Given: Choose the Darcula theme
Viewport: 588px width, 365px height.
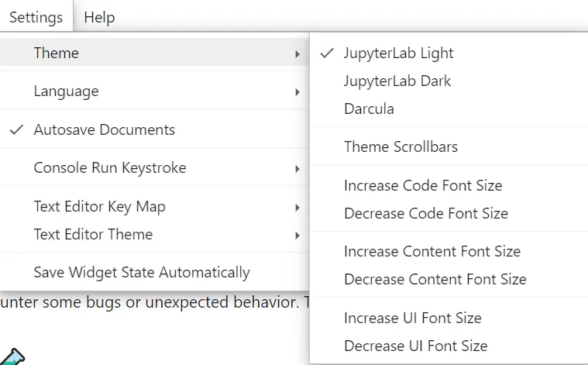Looking at the screenshot, I should point(449,109).
